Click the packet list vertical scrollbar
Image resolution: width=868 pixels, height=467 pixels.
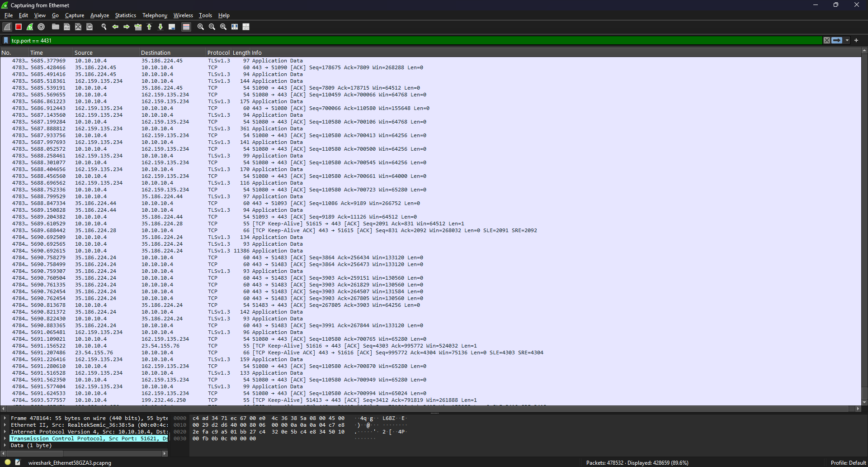point(864,226)
